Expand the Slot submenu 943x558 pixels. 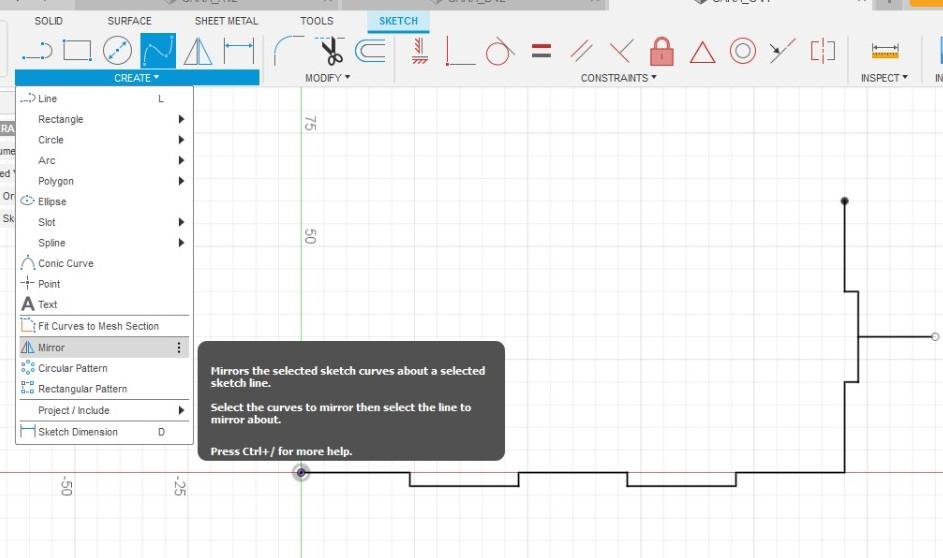tap(103, 222)
